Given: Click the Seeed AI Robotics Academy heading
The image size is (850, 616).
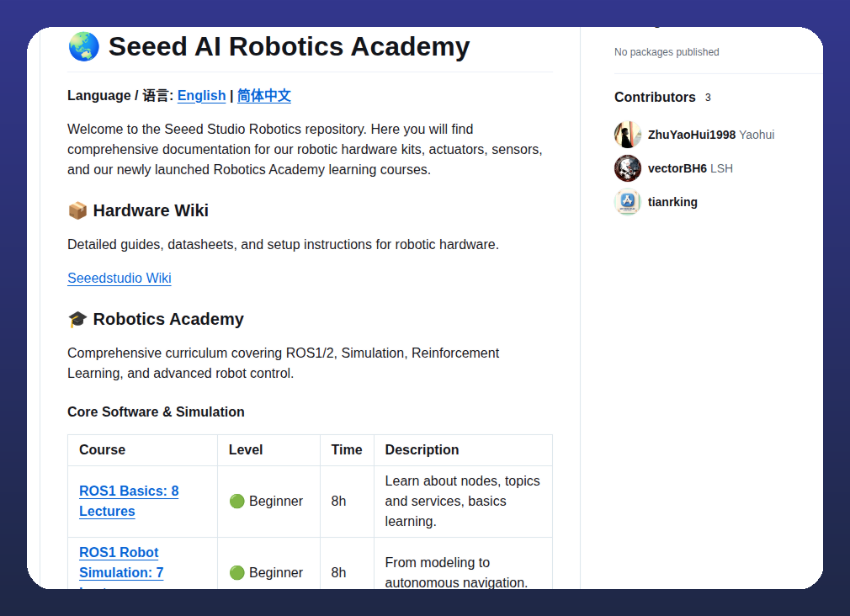Looking at the screenshot, I should tap(289, 46).
